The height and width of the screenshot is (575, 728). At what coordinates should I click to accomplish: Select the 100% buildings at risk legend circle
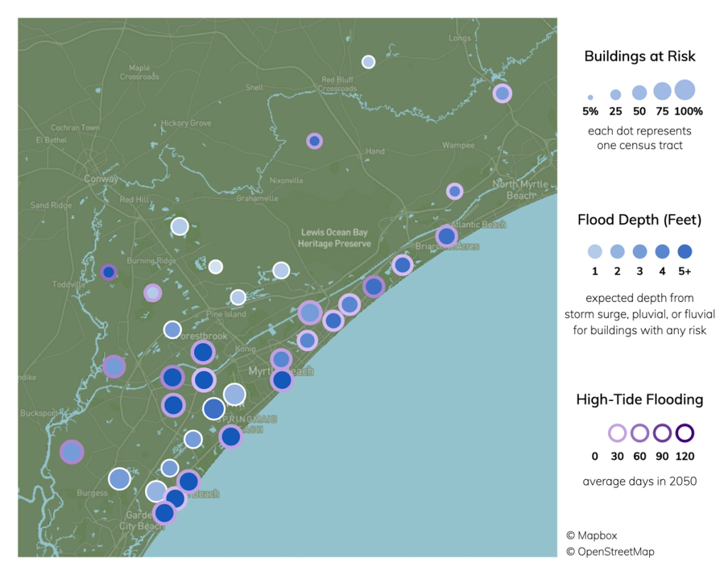[685, 89]
